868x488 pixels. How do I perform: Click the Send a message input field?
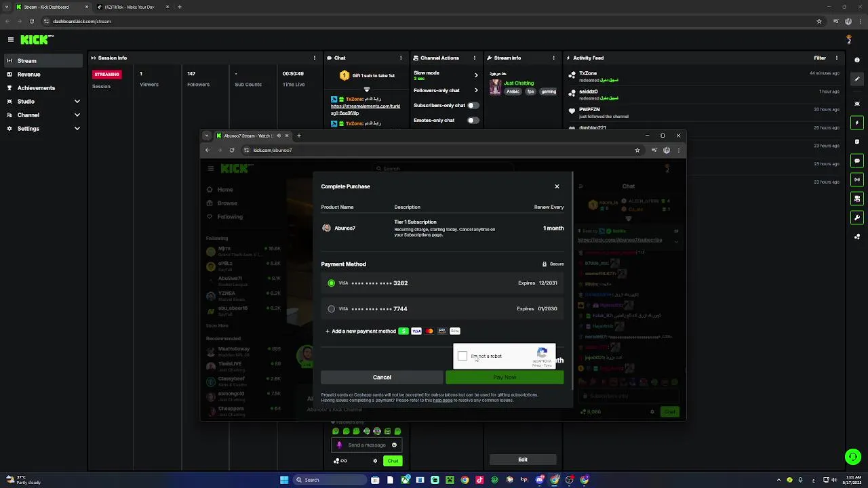pos(367,445)
